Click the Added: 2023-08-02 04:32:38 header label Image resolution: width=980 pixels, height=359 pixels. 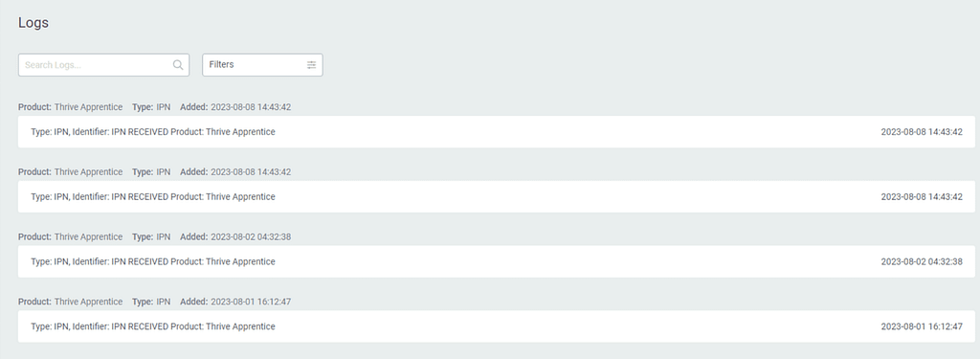(235, 237)
